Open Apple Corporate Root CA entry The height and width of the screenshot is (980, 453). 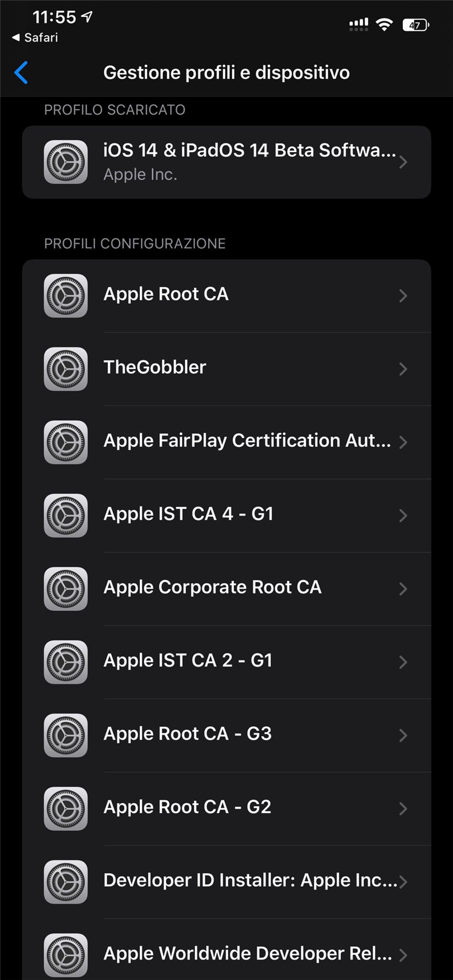tap(226, 589)
